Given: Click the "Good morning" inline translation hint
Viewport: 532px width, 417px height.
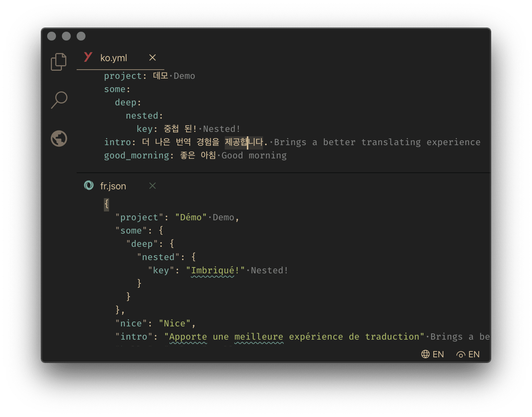Looking at the screenshot, I should click(x=254, y=155).
